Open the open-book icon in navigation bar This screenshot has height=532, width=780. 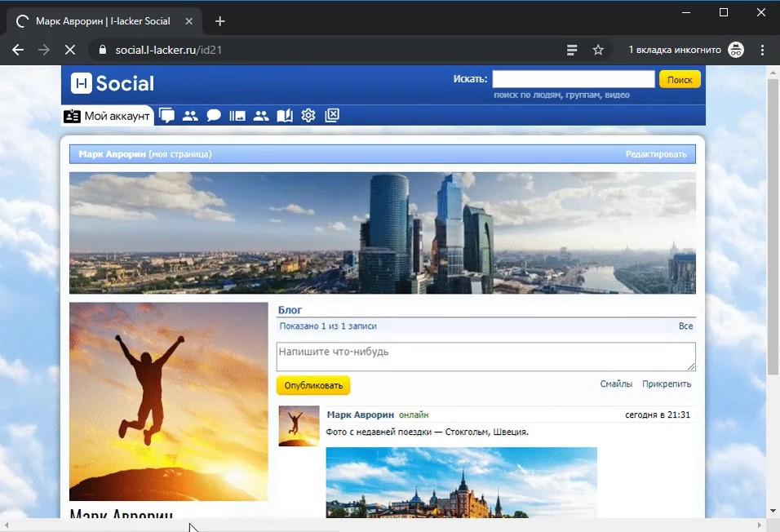284,116
